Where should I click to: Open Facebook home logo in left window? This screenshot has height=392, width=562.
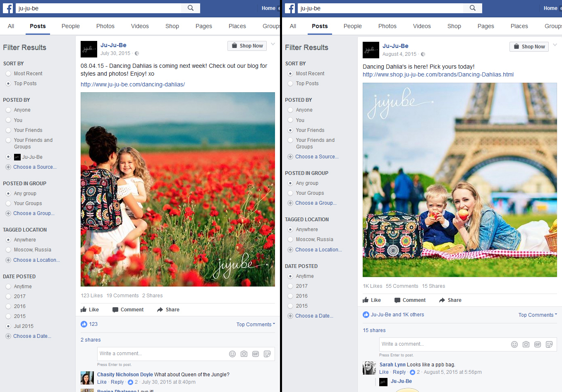(8, 8)
